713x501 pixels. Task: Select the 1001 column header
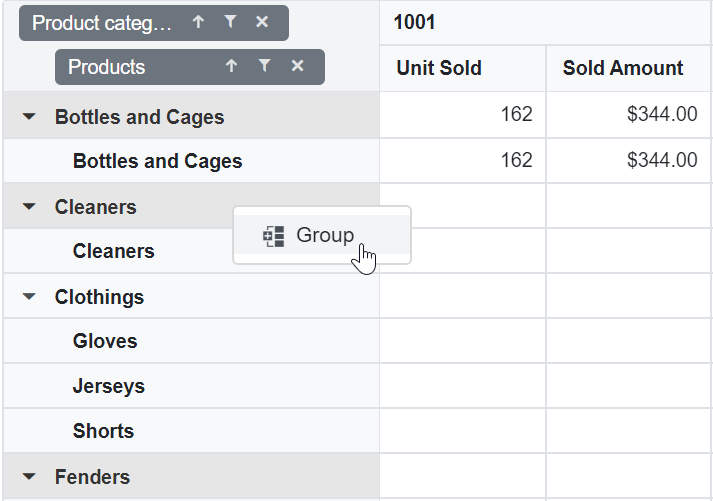545,22
